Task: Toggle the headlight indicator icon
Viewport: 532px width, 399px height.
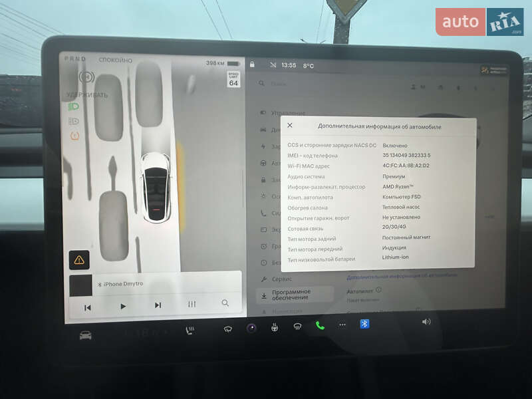Action: 74,106
